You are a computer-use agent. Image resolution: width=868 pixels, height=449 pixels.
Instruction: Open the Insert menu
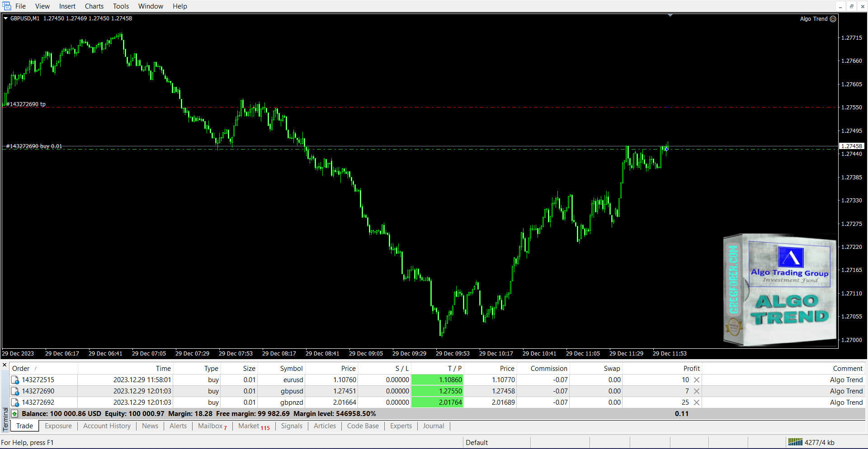(67, 6)
